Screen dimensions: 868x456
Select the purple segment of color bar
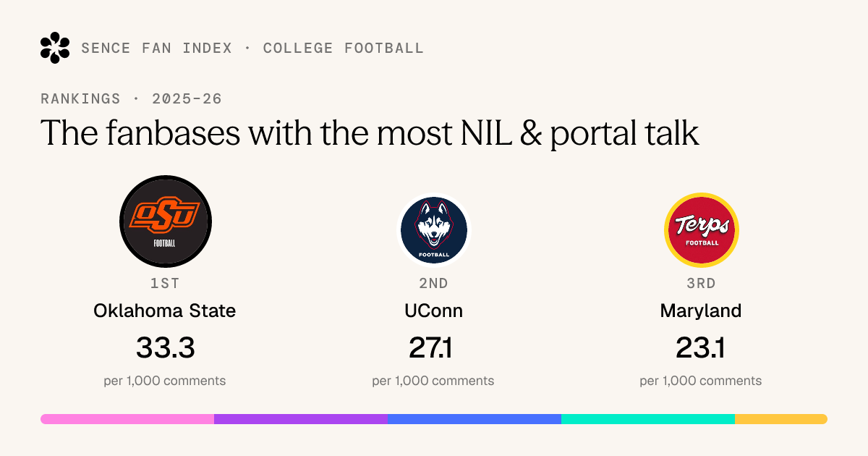pos(301,419)
